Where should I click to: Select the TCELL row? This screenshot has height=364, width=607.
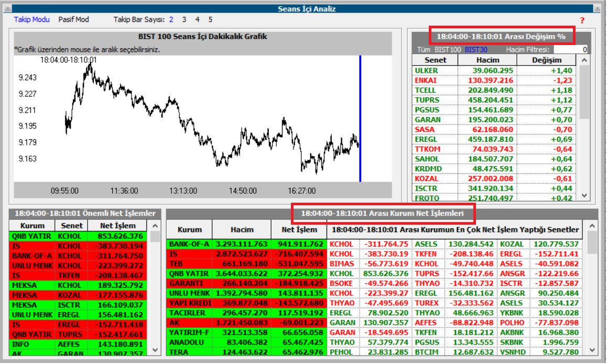tap(494, 90)
